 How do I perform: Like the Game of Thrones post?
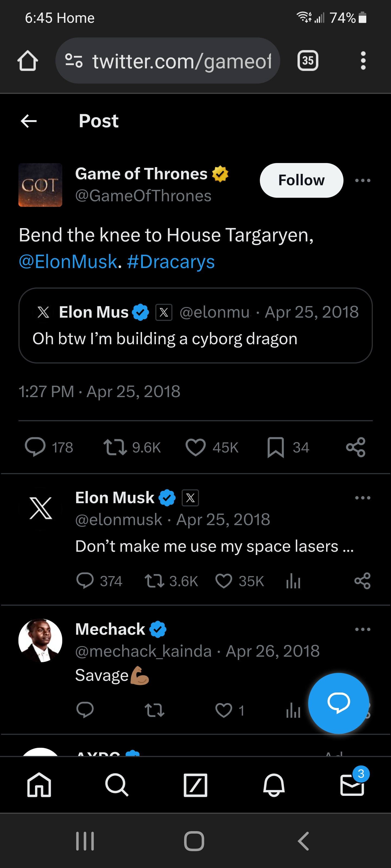point(195,448)
